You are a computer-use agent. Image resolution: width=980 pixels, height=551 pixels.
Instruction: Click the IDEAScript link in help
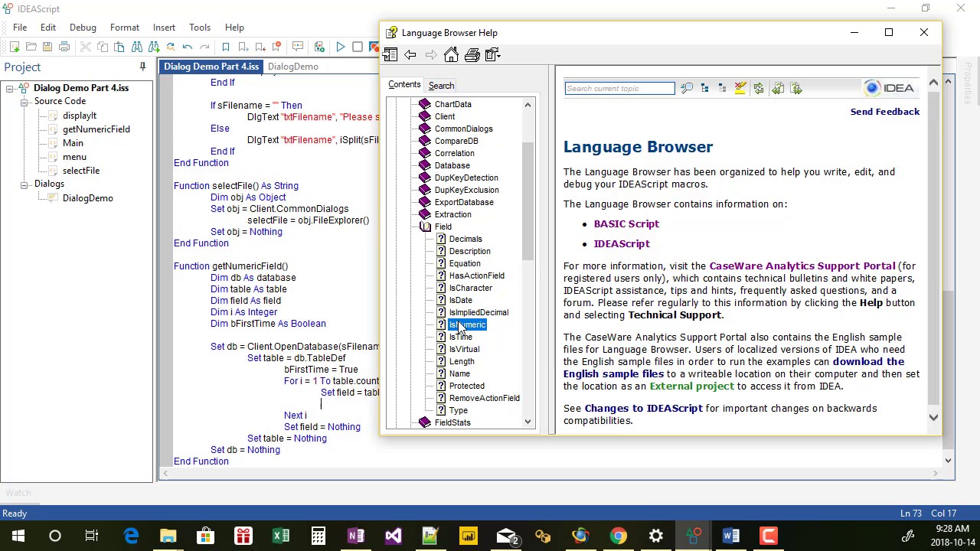coord(622,244)
